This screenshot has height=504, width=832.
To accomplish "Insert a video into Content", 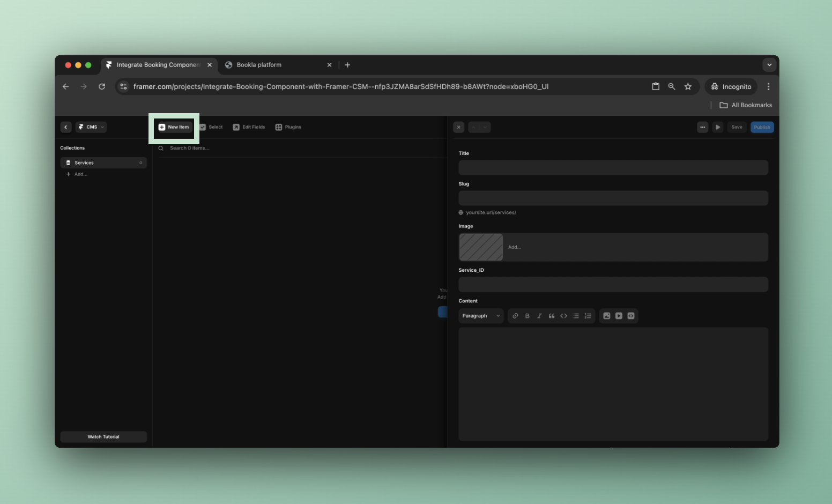I will pos(619,316).
